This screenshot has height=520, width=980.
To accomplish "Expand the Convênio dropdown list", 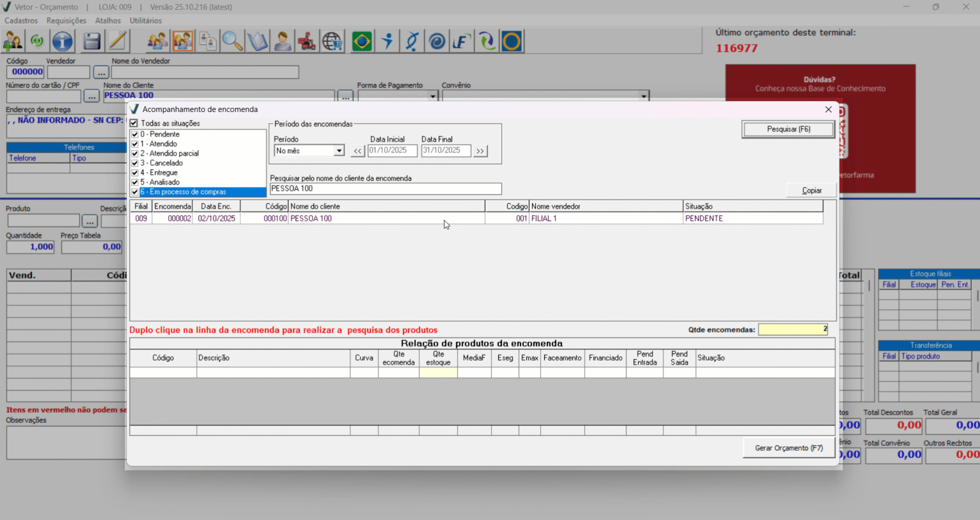I will (643, 96).
